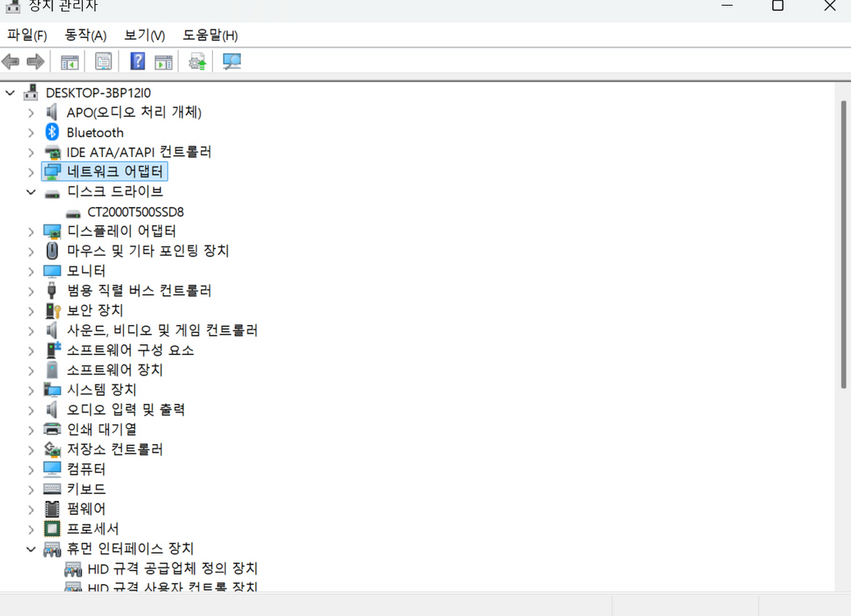Image resolution: width=851 pixels, height=616 pixels.
Task: Click the Bluetooth device icon
Action: (51, 131)
